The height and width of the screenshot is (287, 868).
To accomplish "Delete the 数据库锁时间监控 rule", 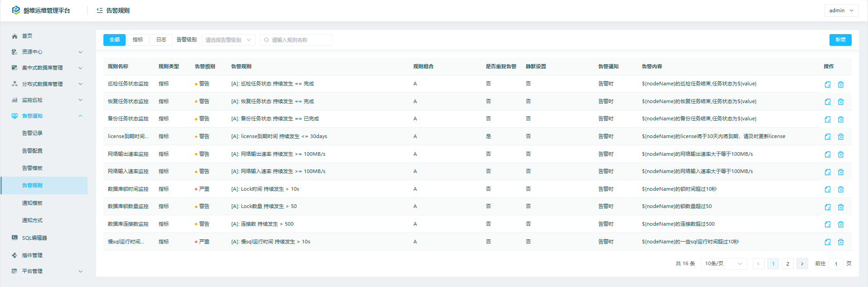I will point(841,189).
